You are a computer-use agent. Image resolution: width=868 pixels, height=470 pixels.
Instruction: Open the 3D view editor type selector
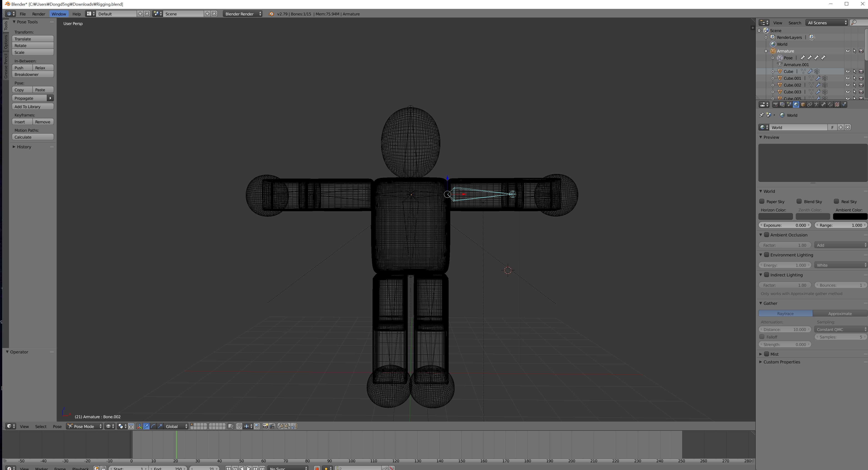point(11,426)
